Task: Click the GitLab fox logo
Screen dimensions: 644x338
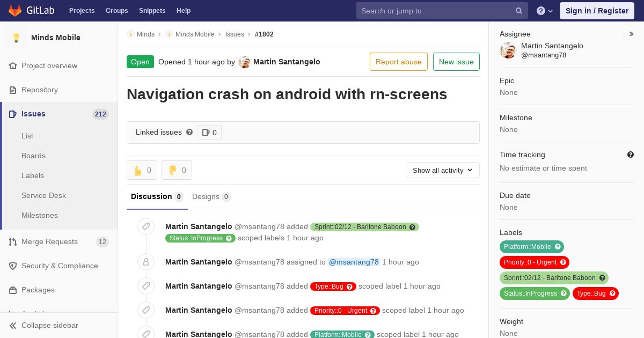Action: pyautogui.click(x=15, y=10)
